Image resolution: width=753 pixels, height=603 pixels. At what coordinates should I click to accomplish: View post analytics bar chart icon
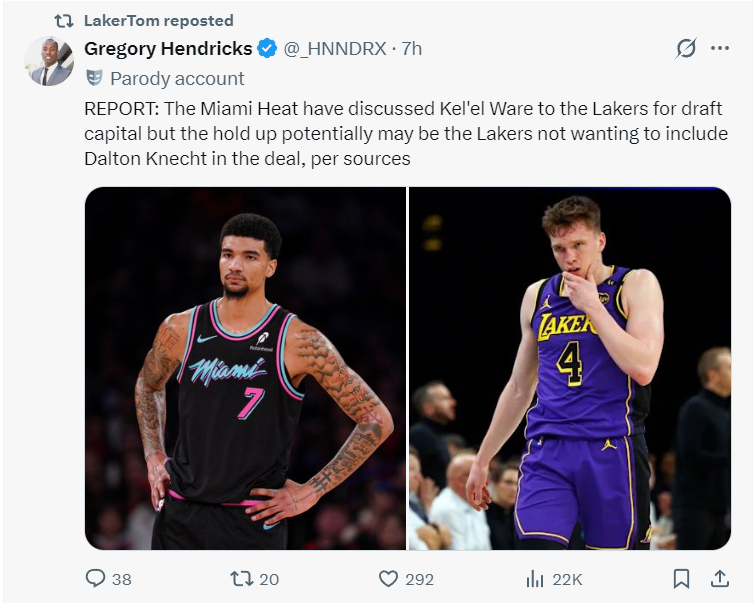point(534,579)
